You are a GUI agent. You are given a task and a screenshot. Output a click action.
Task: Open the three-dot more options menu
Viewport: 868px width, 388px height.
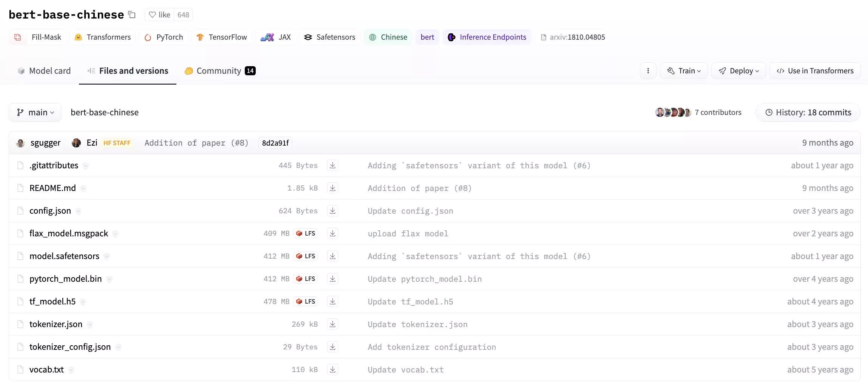click(x=648, y=71)
